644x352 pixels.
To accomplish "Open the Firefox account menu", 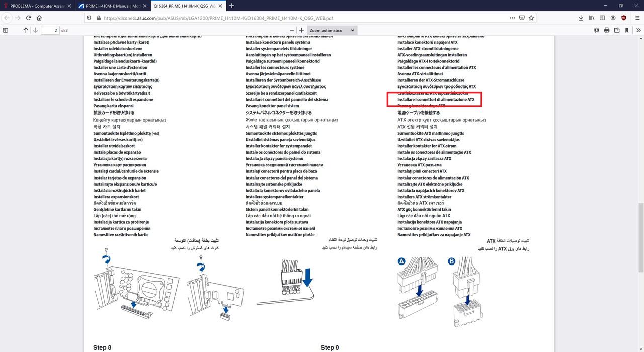I will pos(613,18).
